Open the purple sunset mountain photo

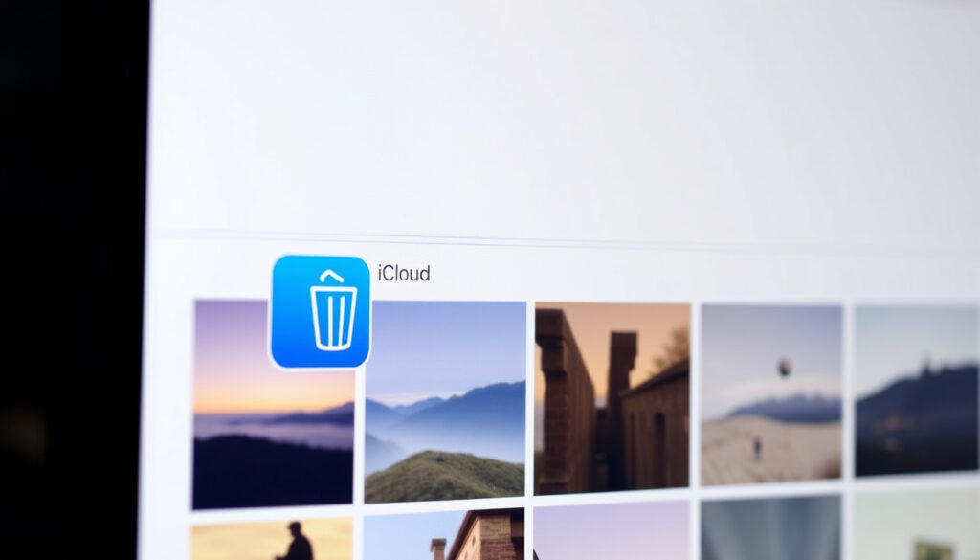point(274,404)
